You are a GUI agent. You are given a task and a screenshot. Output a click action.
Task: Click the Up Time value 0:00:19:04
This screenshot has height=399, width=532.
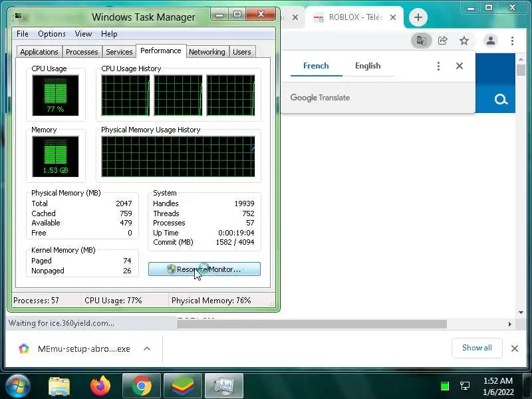click(236, 233)
